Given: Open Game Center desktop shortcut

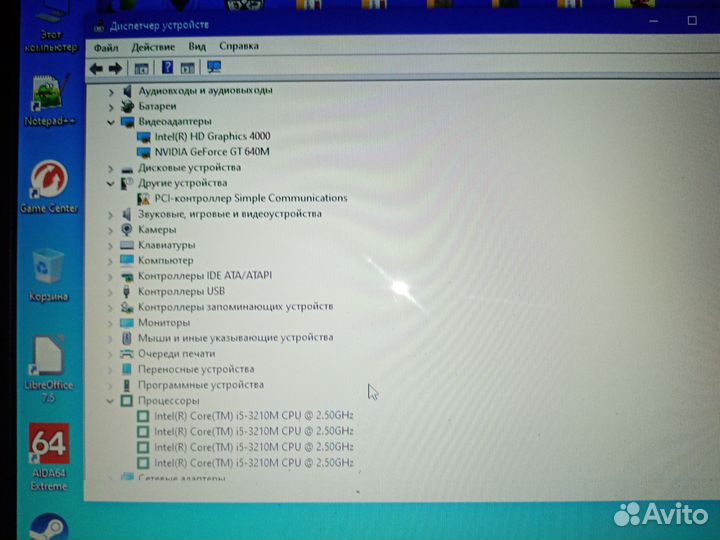Looking at the screenshot, I should point(49,187).
